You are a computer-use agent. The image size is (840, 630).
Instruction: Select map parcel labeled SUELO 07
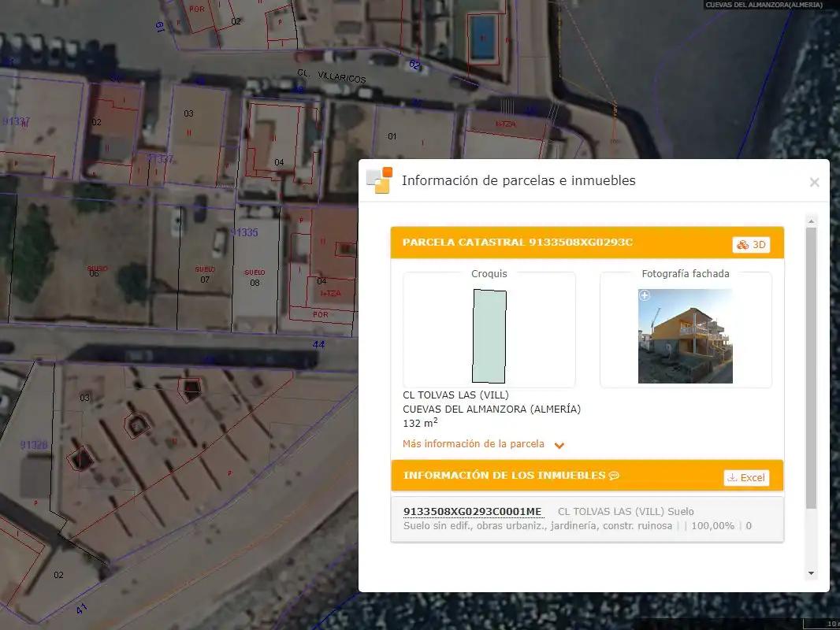click(x=205, y=274)
